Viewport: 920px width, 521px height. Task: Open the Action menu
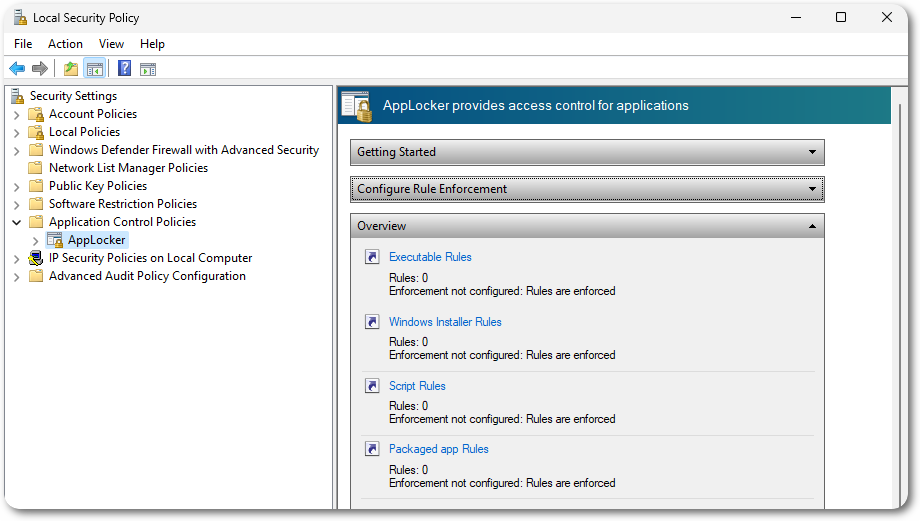[65, 44]
